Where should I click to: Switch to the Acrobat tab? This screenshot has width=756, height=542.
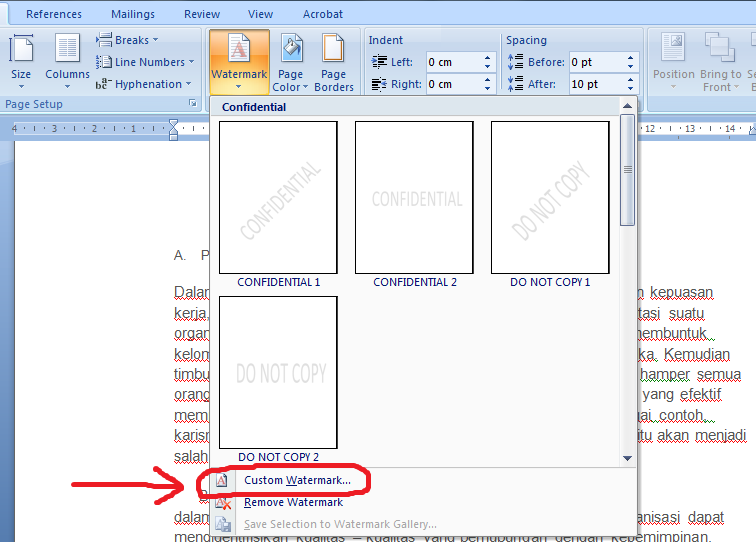coord(323,14)
